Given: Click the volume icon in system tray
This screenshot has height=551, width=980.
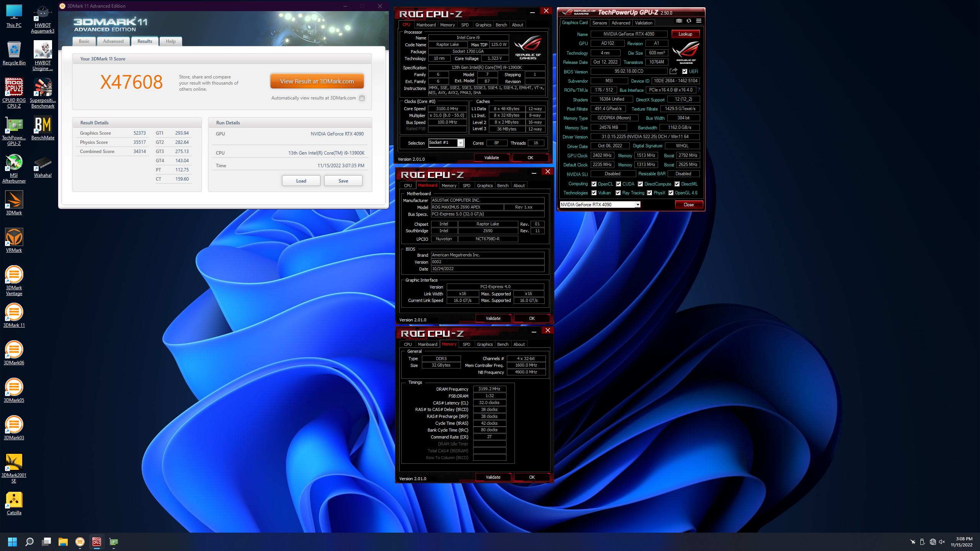Looking at the screenshot, I should (942, 542).
